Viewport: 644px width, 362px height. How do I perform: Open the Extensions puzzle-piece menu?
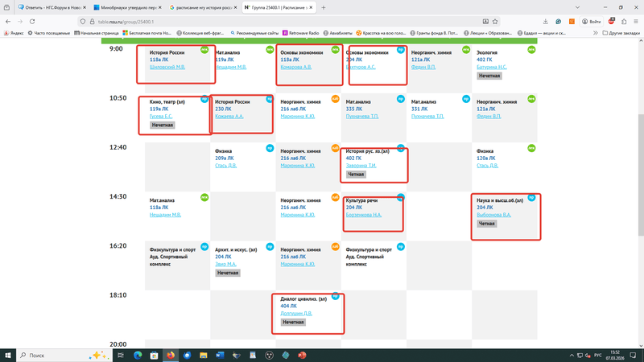624,22
